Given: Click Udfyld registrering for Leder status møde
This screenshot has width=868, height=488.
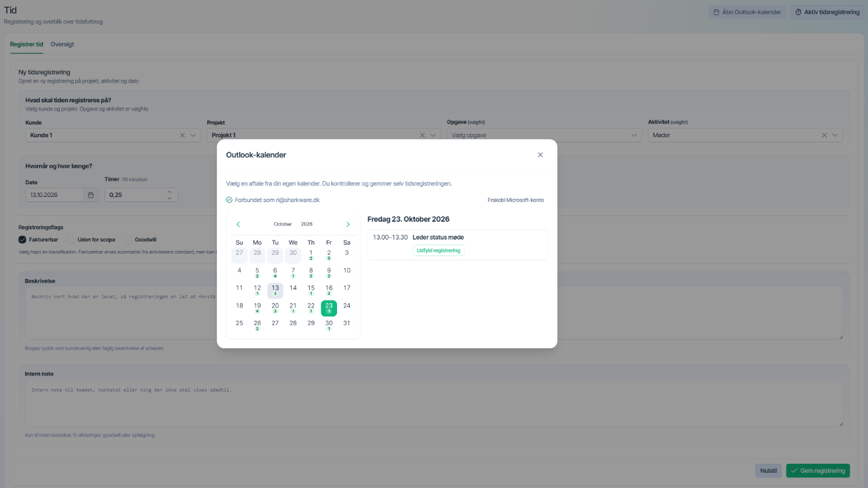Looking at the screenshot, I should point(439,250).
